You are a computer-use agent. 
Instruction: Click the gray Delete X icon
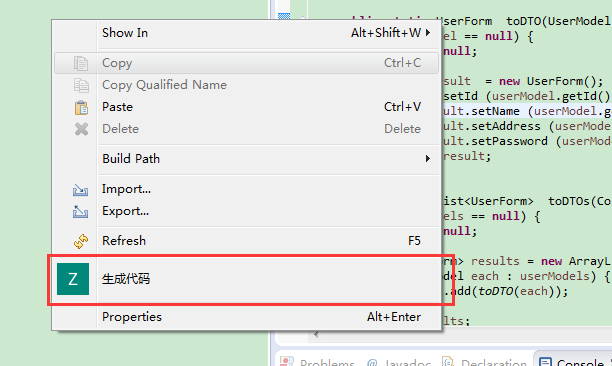click(x=81, y=129)
